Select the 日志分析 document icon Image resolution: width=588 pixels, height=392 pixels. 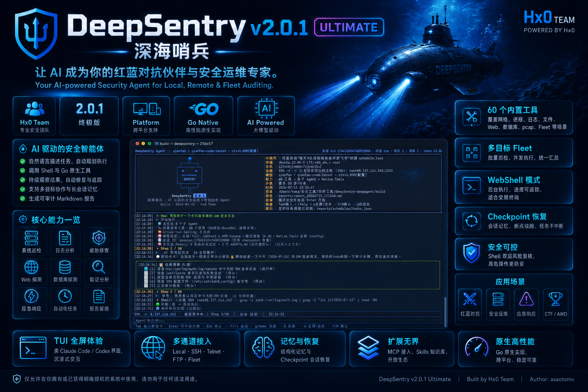pyautogui.click(x=65, y=238)
